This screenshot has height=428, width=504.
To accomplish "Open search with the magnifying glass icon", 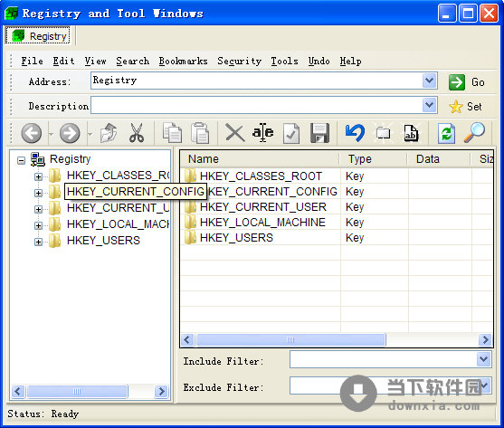I will [474, 132].
